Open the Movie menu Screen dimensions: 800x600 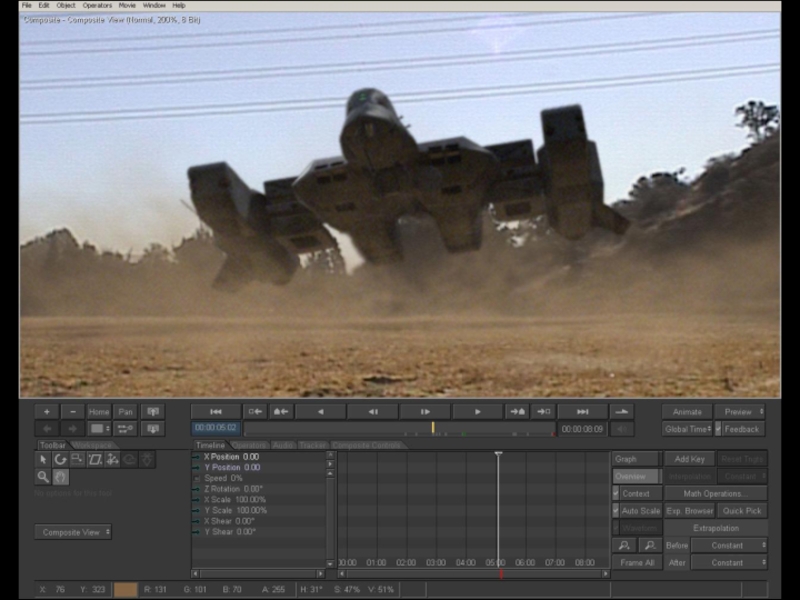point(127,6)
